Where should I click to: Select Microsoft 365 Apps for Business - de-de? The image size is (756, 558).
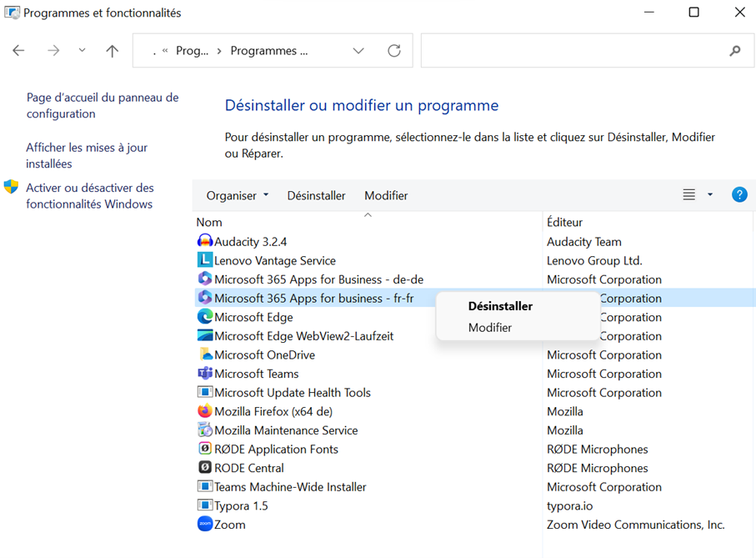click(318, 279)
